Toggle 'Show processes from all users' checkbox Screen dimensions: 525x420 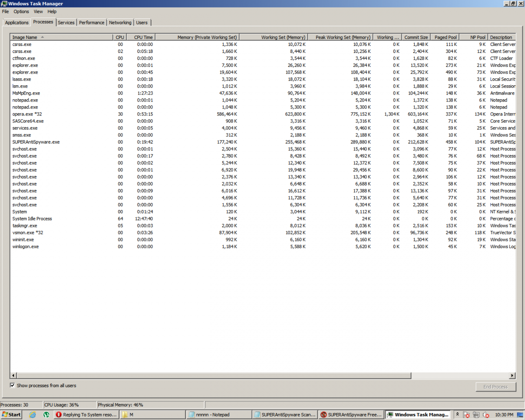pyautogui.click(x=12, y=385)
